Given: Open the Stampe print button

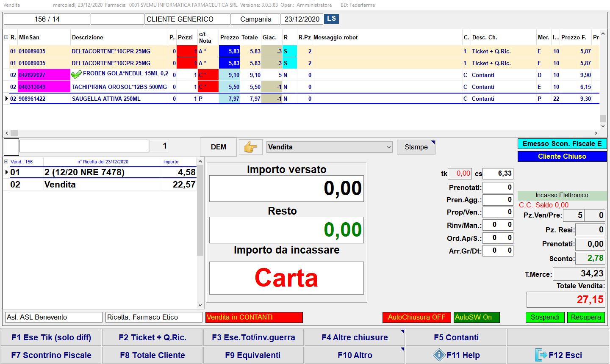Looking at the screenshot, I should (x=416, y=147).
